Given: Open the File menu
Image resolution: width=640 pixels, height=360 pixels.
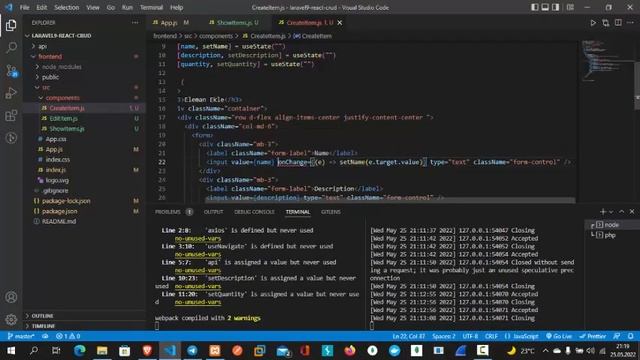Looking at the screenshot, I should click(x=24, y=7).
